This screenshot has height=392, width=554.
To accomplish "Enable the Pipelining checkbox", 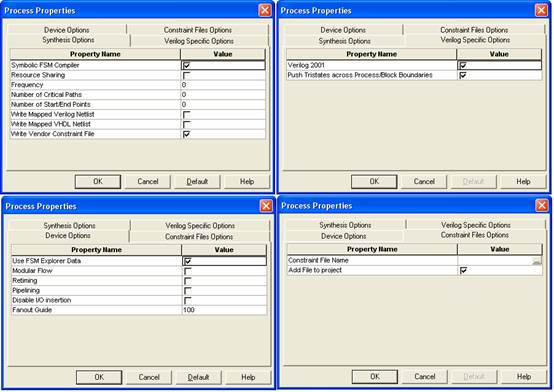I will click(188, 291).
